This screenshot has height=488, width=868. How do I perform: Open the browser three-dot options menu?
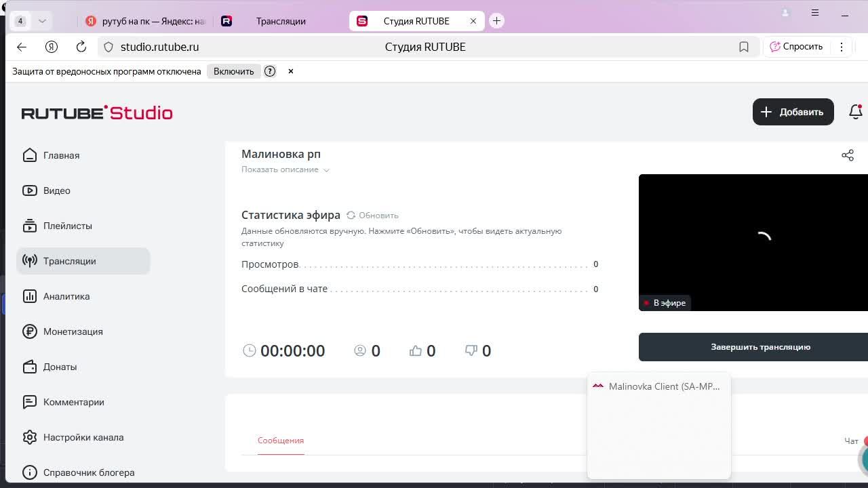(x=842, y=47)
